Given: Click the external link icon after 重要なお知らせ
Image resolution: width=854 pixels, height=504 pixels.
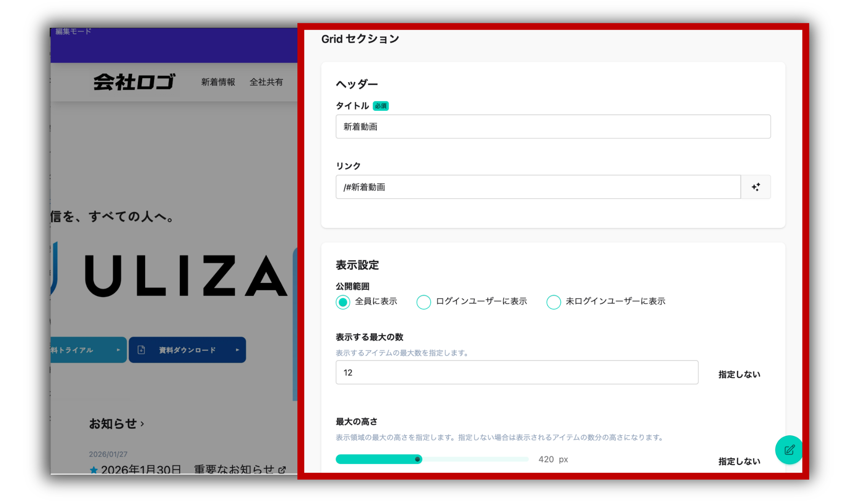Looking at the screenshot, I should pos(282,470).
